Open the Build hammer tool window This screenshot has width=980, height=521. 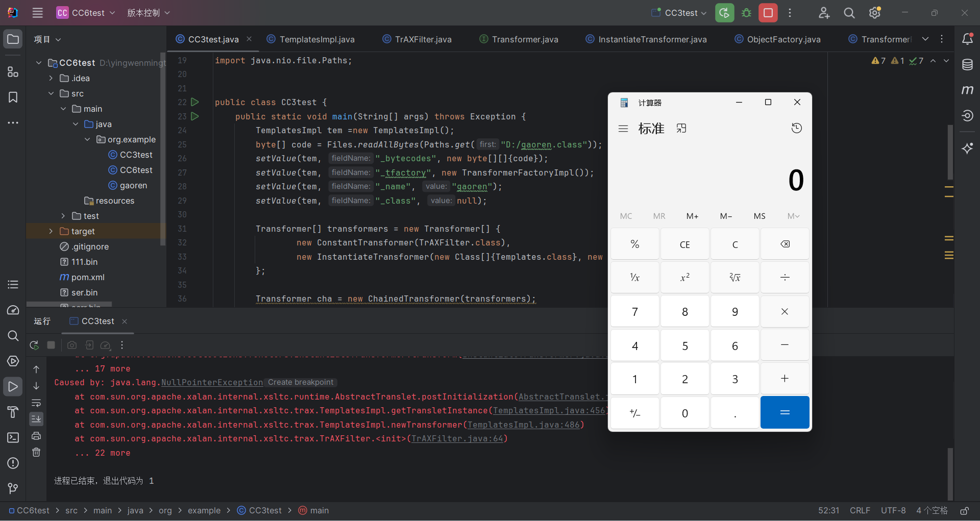(x=13, y=412)
